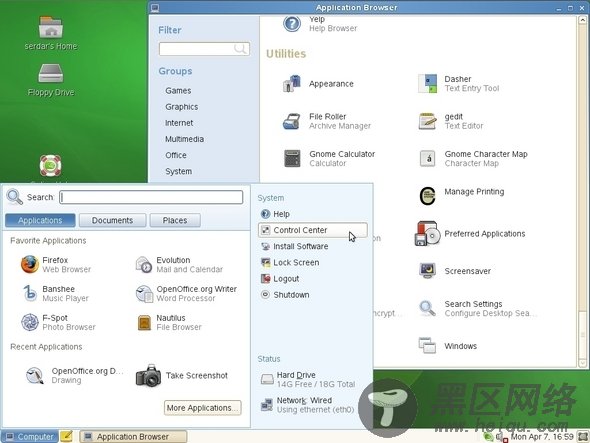The image size is (590, 443).
Task: Click the Filter text box
Action: tap(204, 49)
